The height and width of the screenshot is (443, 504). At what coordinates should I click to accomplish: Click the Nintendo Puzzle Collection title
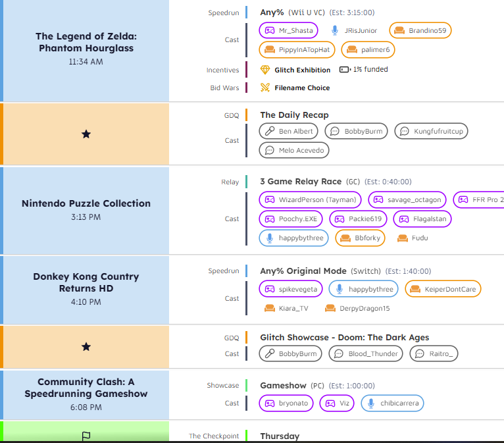(x=86, y=203)
